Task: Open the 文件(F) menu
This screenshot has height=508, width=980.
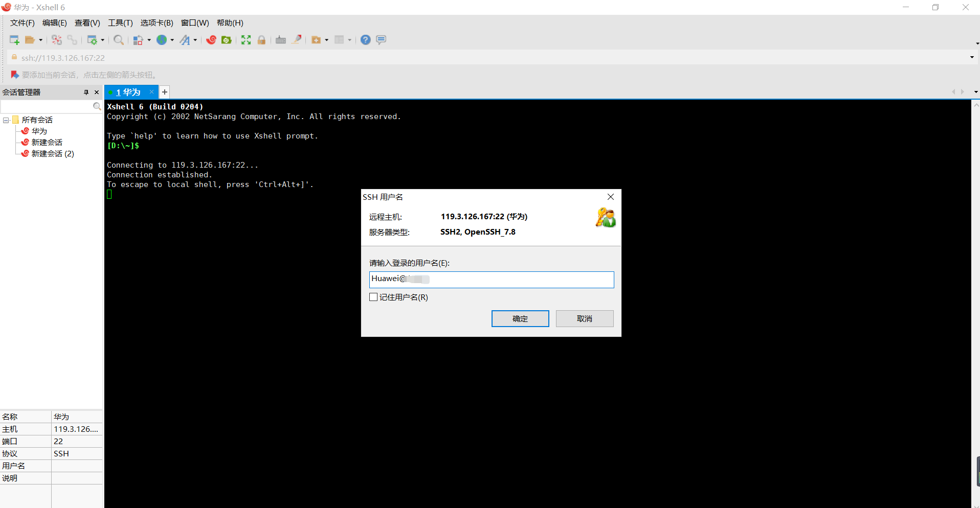Action: [23, 23]
